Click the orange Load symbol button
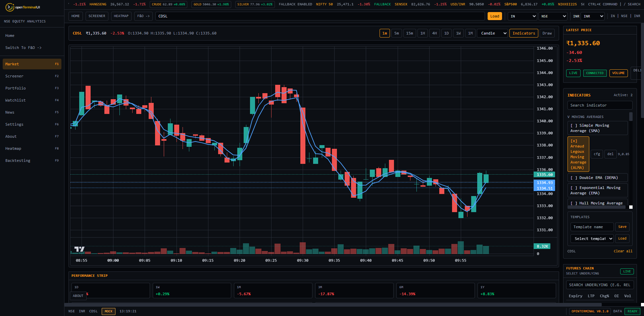 (495, 16)
